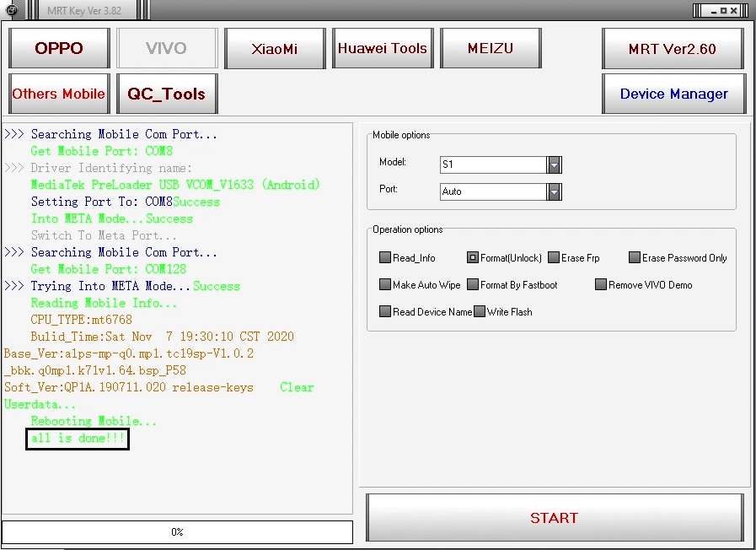The height and width of the screenshot is (550, 756).
Task: Open Huawei Tools
Action: tap(383, 48)
